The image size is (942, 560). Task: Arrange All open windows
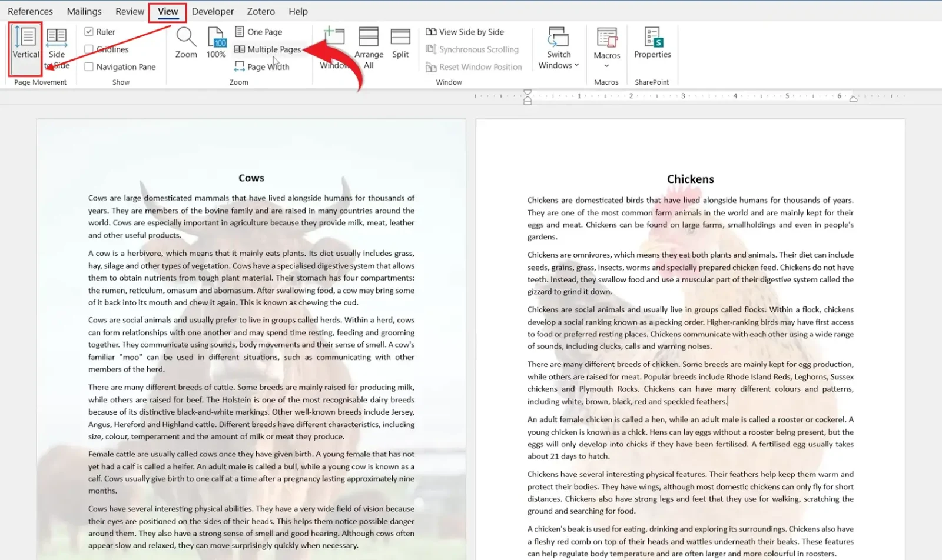point(369,48)
